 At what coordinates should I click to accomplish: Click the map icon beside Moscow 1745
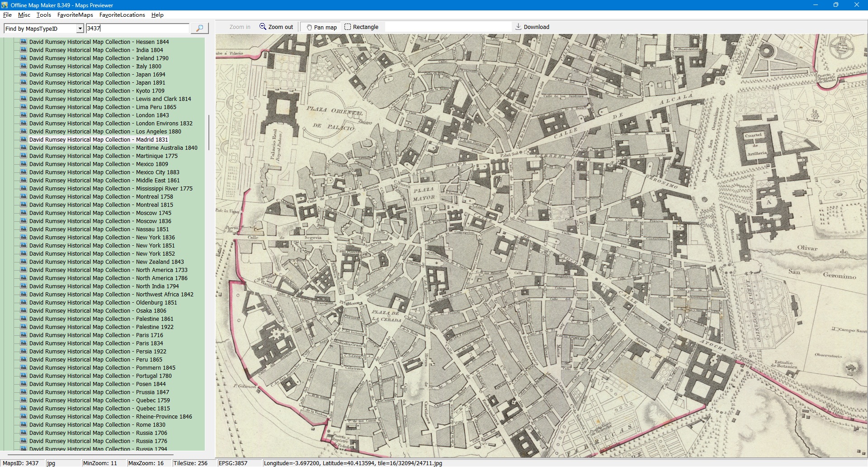pyautogui.click(x=24, y=213)
